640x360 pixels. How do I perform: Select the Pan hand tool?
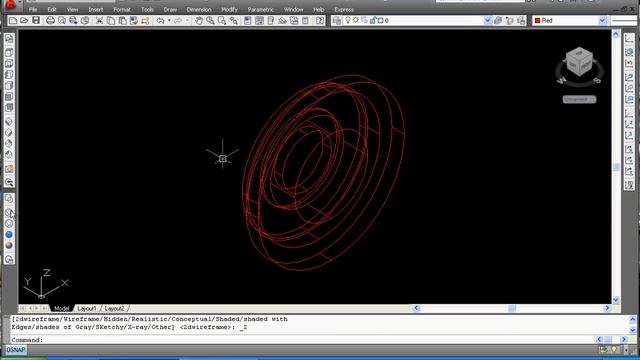pyautogui.click(x=199, y=20)
